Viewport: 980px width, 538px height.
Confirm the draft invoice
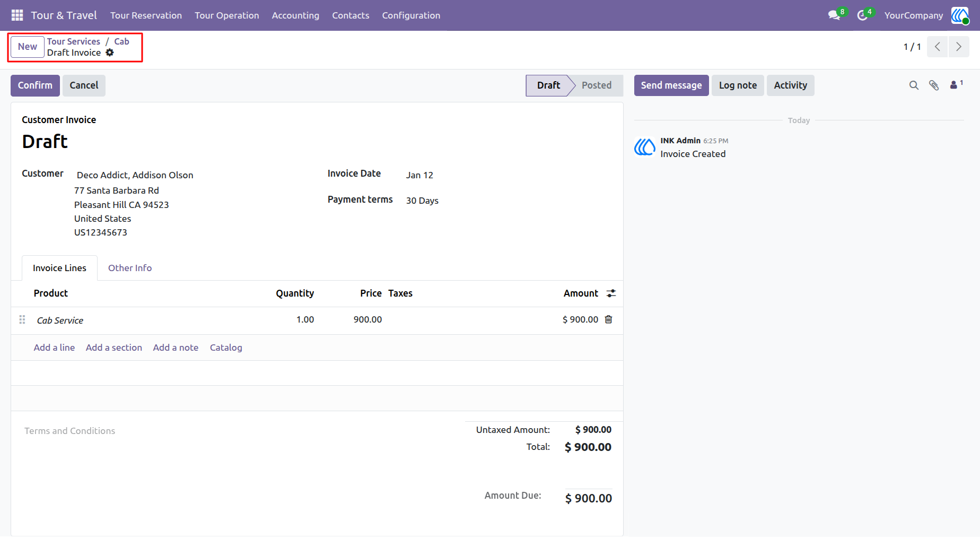(35, 85)
